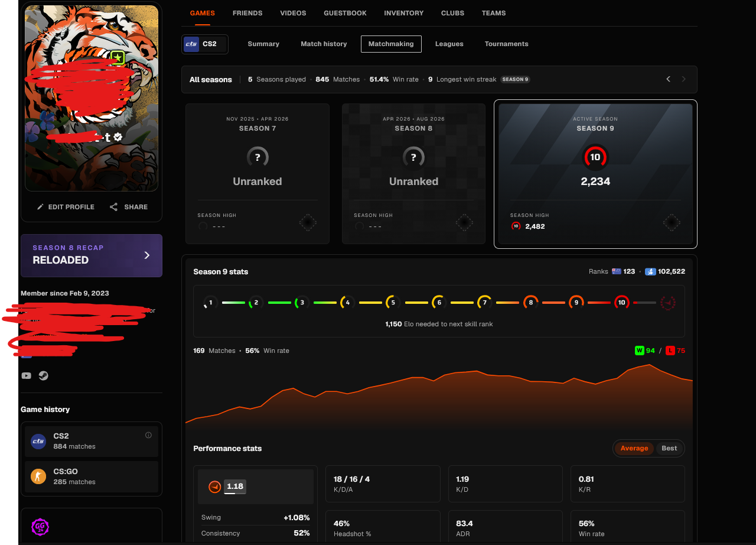Click the EDIT PROFILE button
This screenshot has height=545, width=756.
pos(66,207)
